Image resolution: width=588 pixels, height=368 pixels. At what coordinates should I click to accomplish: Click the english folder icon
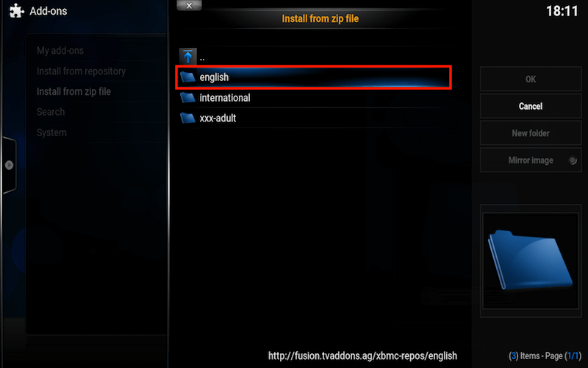(x=187, y=77)
